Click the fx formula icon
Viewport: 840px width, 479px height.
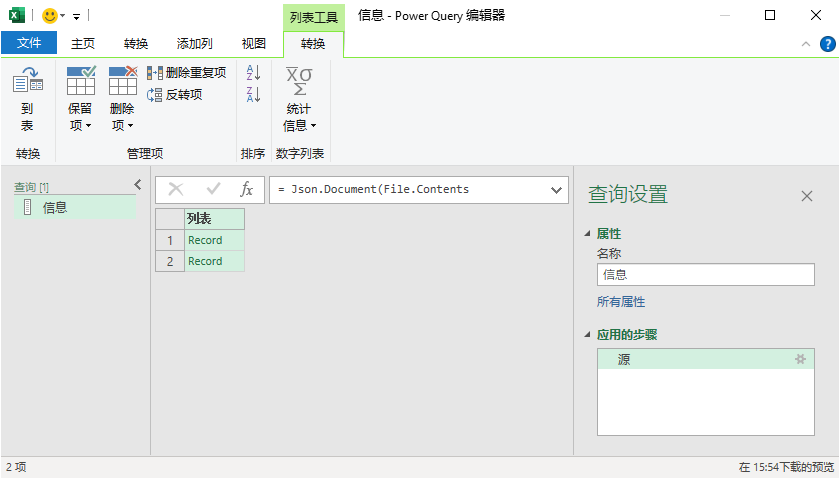246,189
